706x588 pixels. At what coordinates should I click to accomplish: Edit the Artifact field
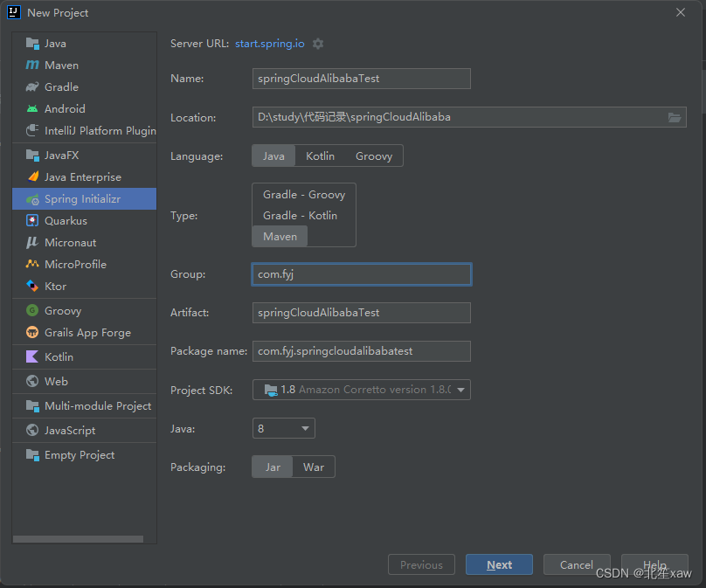[x=362, y=313]
